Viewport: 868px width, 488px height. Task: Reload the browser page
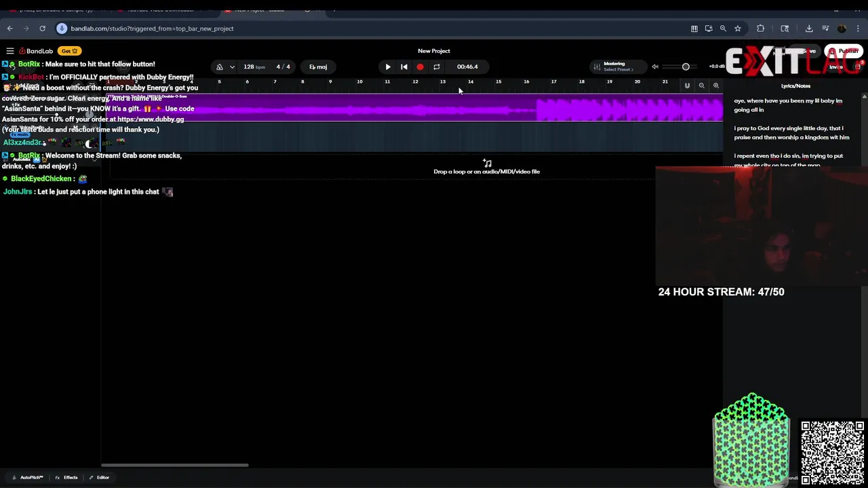point(42,28)
